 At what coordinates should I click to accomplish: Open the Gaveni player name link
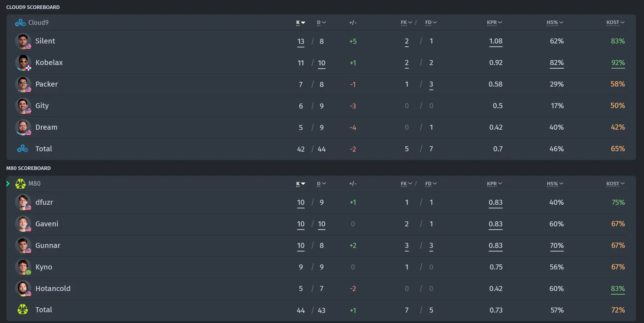47,224
